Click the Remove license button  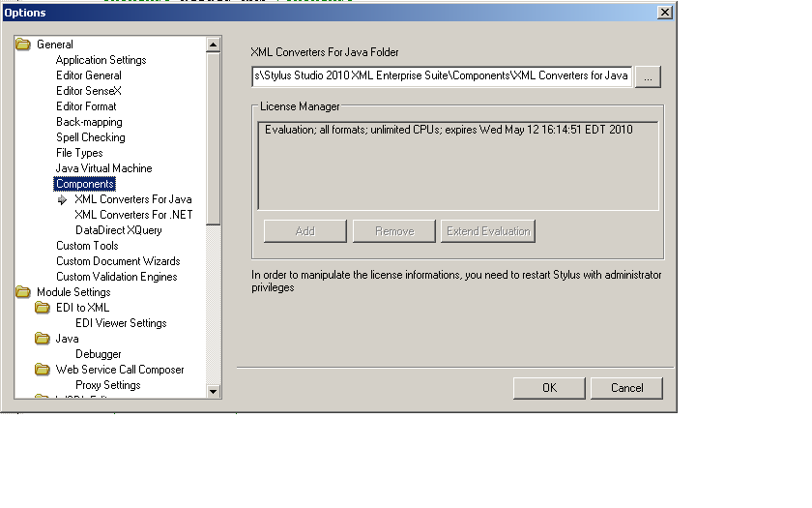(x=394, y=231)
